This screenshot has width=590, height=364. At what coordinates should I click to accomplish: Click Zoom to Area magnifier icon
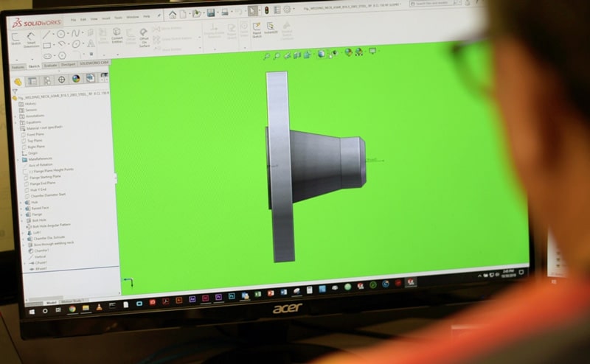pos(277,56)
